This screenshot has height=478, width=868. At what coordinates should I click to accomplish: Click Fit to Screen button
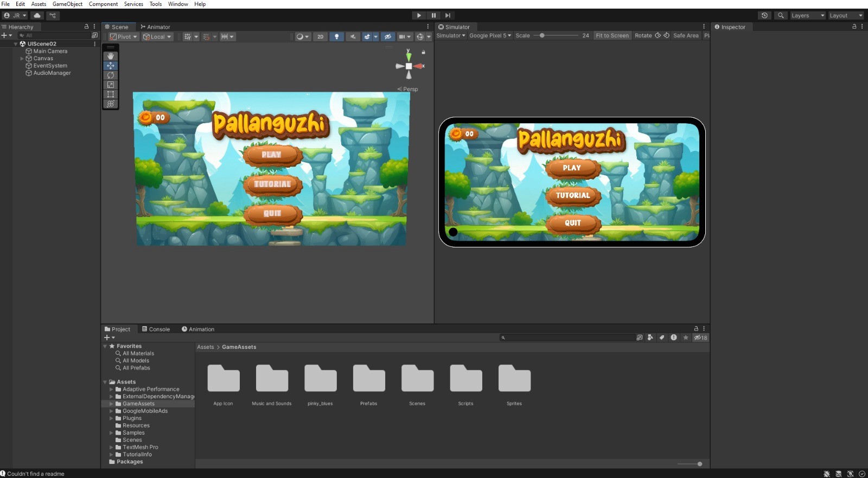(612, 35)
